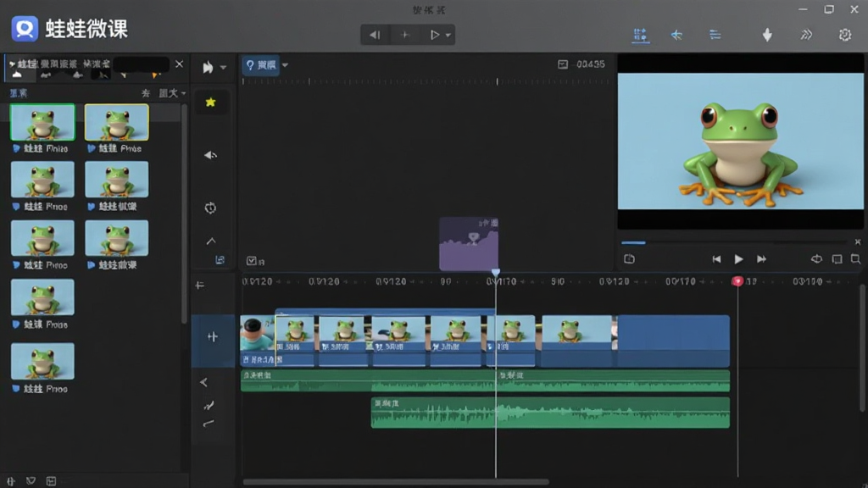This screenshot has height=488, width=868.
Task: Click the yellow star favorites icon
Action: [x=210, y=102]
